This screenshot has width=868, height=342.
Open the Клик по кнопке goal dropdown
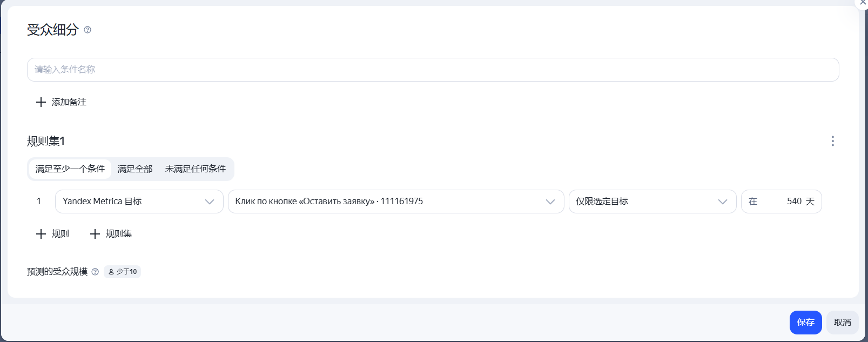point(396,202)
